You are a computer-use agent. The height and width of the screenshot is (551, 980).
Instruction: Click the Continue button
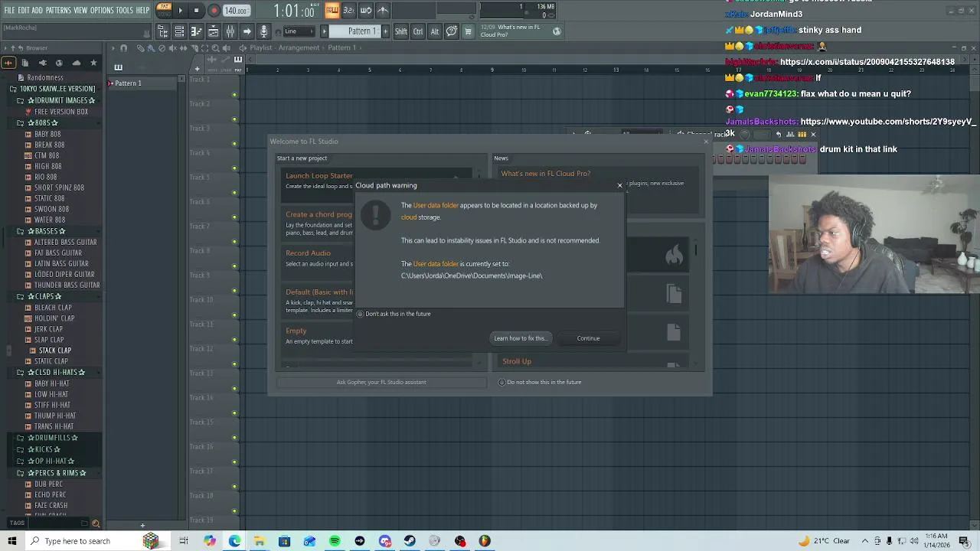click(x=588, y=338)
